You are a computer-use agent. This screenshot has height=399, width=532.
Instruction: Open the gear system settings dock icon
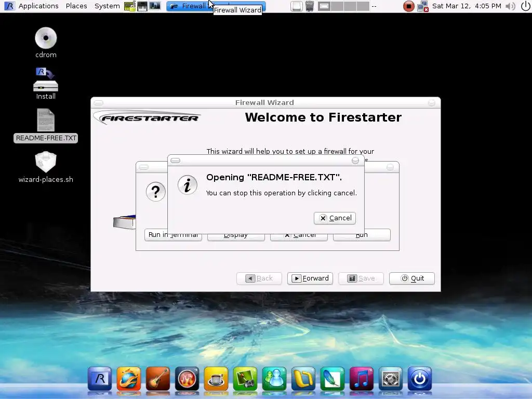coord(391,378)
